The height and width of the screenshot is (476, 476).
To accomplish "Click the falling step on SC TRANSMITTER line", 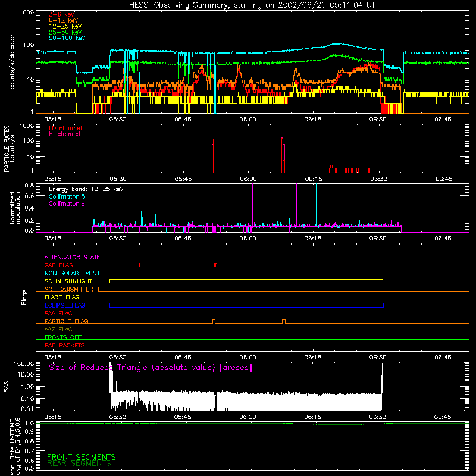I will pyautogui.click(x=98, y=289).
